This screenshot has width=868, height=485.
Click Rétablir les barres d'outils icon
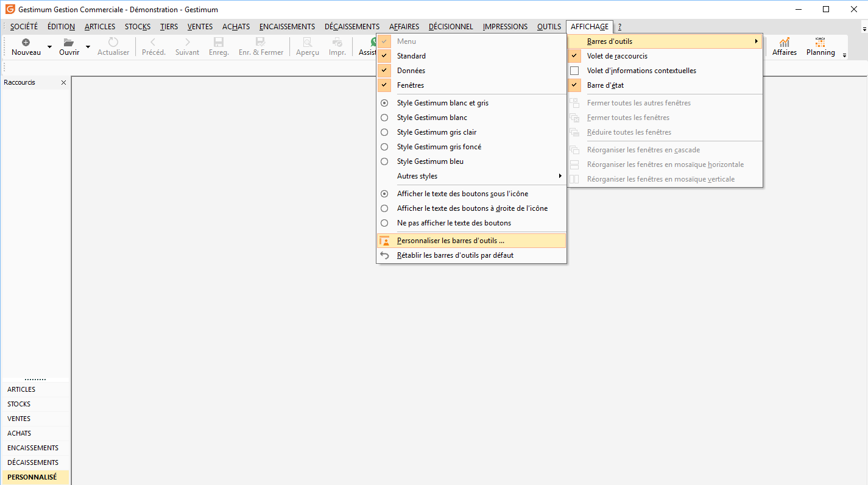click(384, 255)
